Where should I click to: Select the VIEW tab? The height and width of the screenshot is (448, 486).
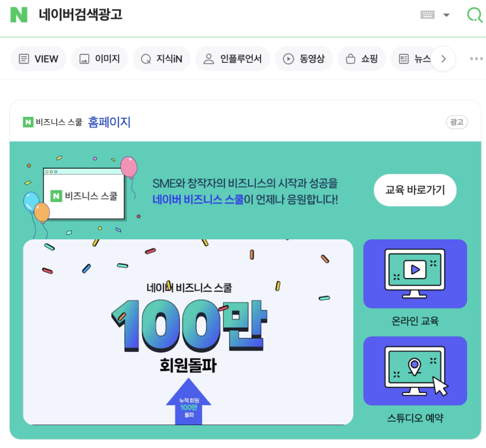click(x=39, y=59)
